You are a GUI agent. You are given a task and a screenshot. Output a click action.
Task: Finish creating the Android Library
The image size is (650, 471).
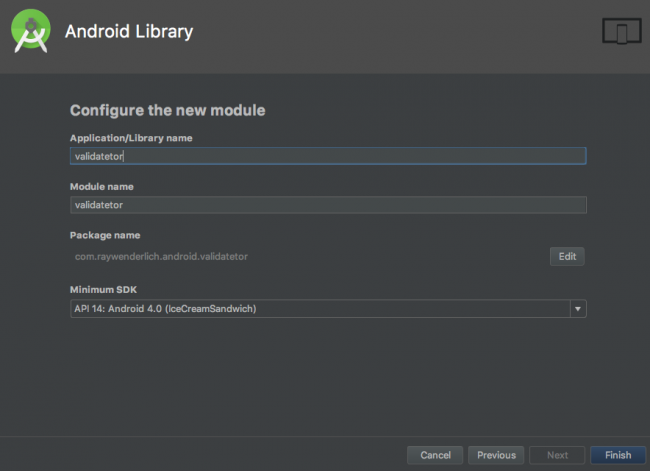(x=618, y=455)
